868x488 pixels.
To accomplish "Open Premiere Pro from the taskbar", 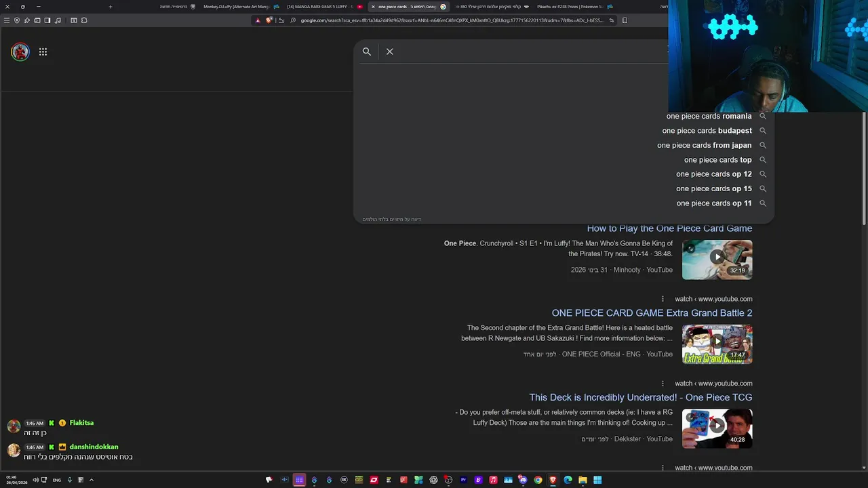I will click(x=464, y=480).
